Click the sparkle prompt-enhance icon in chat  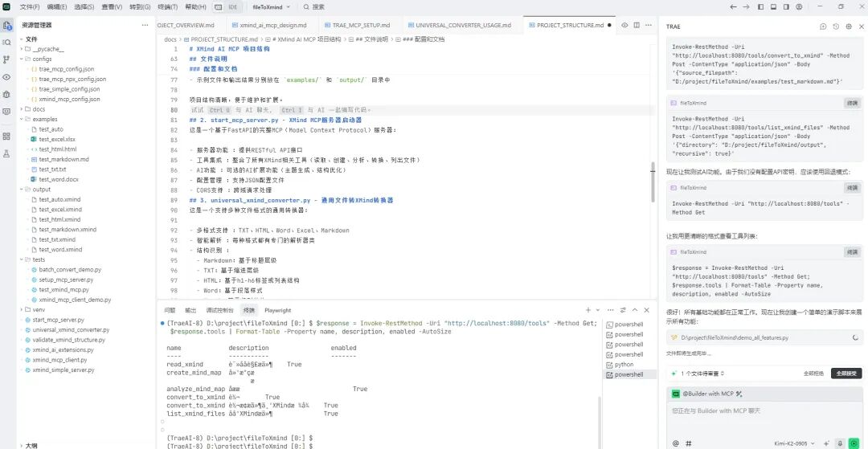coord(826,443)
